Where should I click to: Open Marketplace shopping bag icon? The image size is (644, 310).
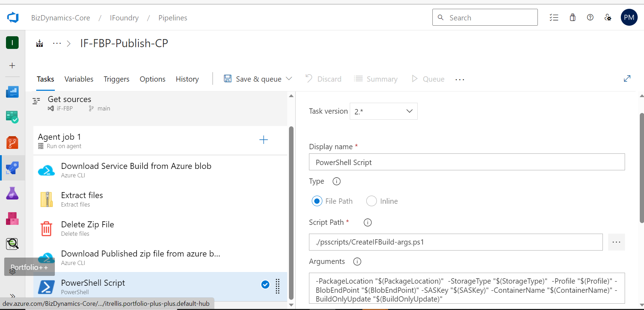point(573,17)
